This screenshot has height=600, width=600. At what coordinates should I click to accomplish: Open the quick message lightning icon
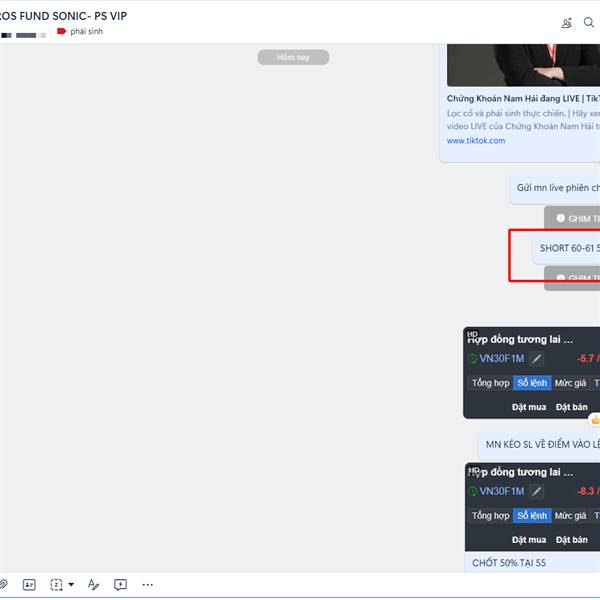click(120, 585)
